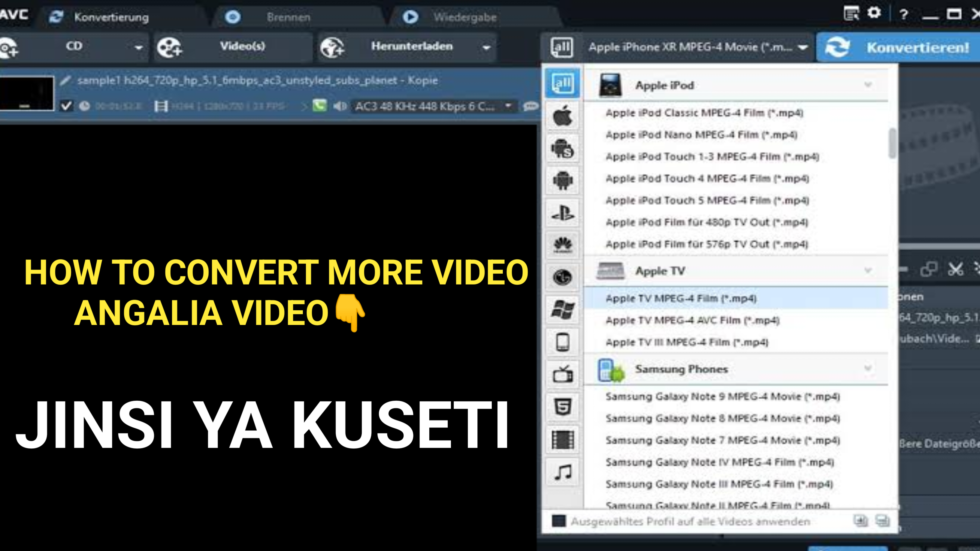
Task: Click the add video film reel icon
Action: (x=170, y=48)
